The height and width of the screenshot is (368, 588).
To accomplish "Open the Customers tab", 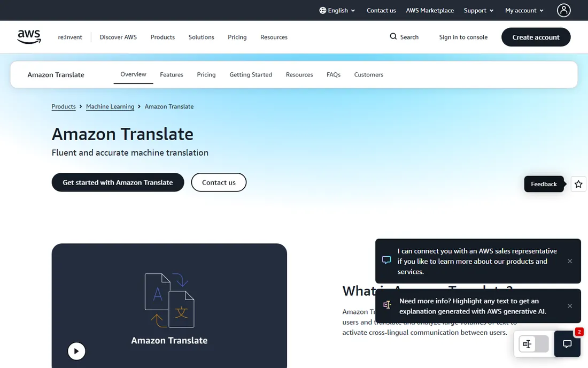I will [369, 74].
